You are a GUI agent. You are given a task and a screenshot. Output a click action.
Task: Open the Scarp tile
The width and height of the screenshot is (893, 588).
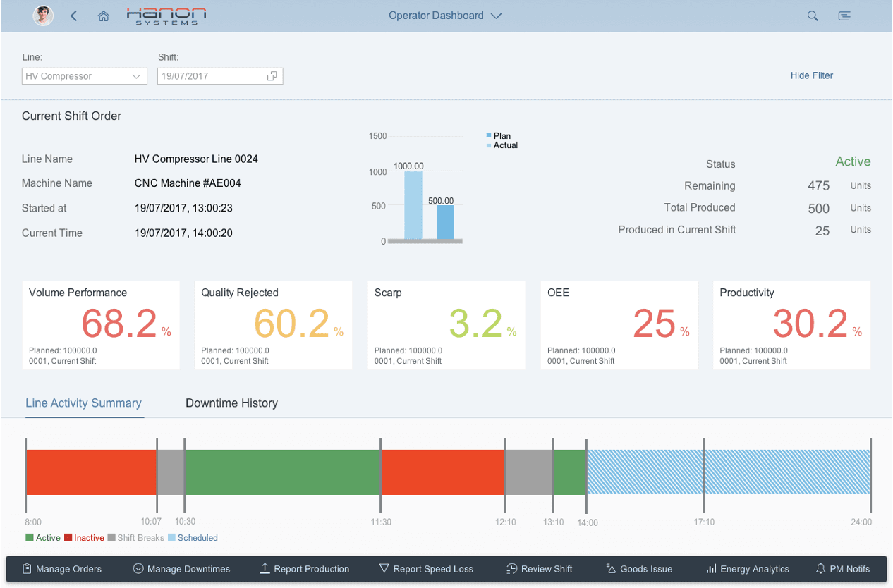coord(447,325)
